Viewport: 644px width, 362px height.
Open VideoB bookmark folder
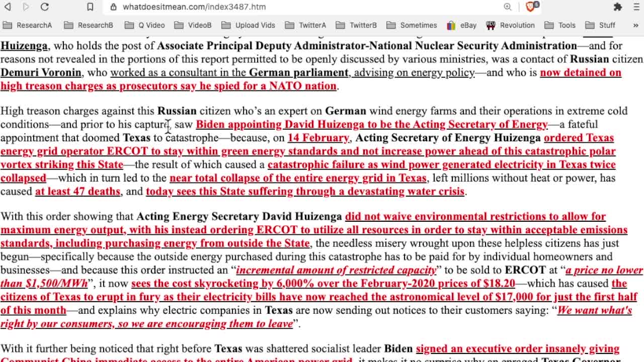point(193,25)
